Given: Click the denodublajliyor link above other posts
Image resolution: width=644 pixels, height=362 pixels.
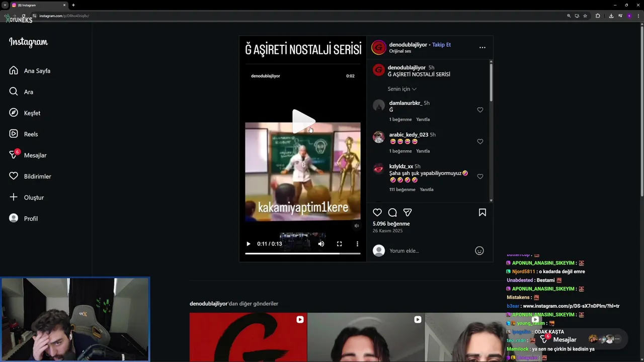Looking at the screenshot, I should pos(208,304).
